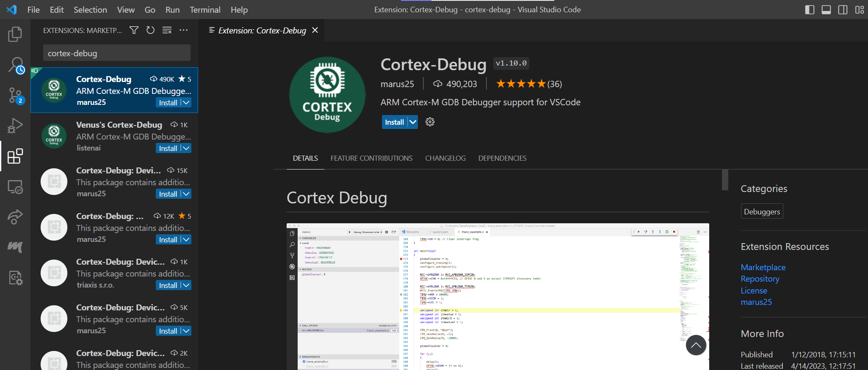This screenshot has width=868, height=370.
Task: Open the View menu
Action: click(x=126, y=10)
